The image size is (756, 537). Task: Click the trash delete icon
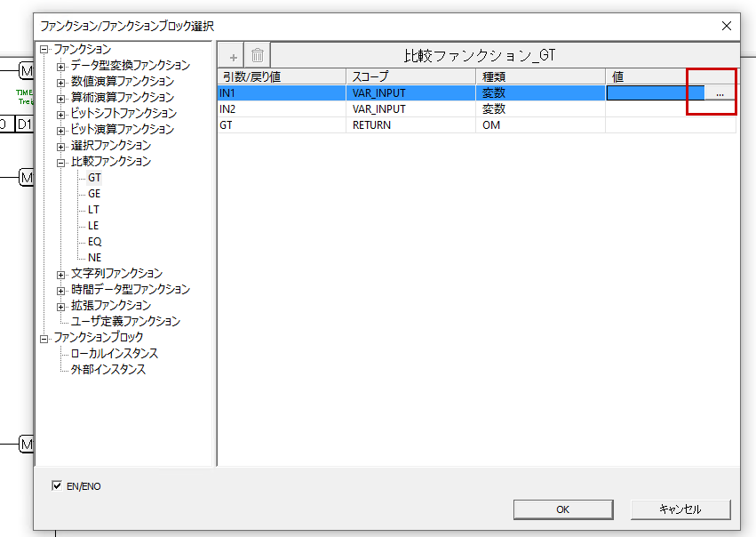coord(257,55)
